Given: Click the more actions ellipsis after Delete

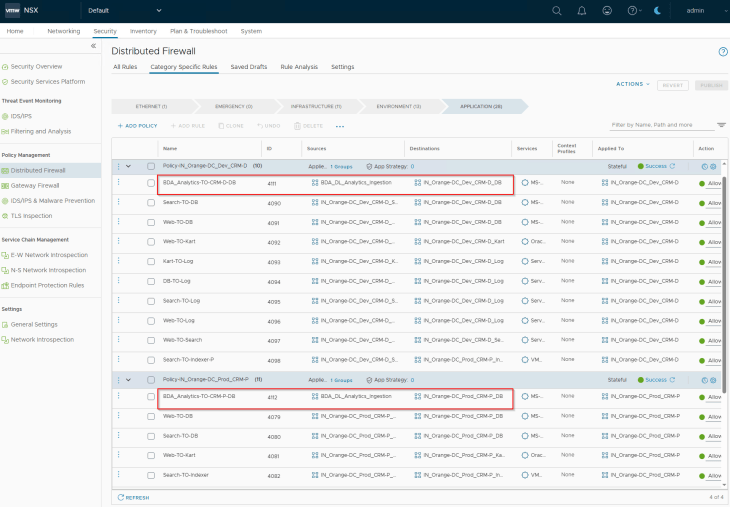Looking at the screenshot, I should click(340, 126).
